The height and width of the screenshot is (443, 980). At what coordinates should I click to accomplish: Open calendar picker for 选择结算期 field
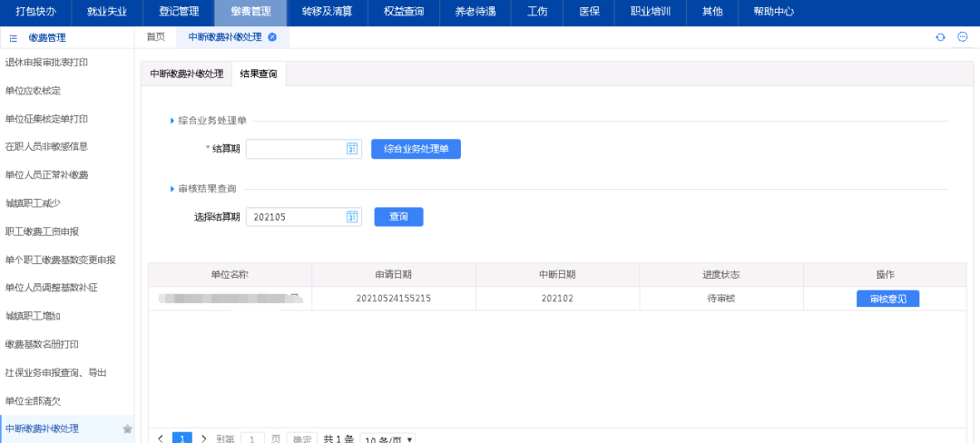coord(352,217)
